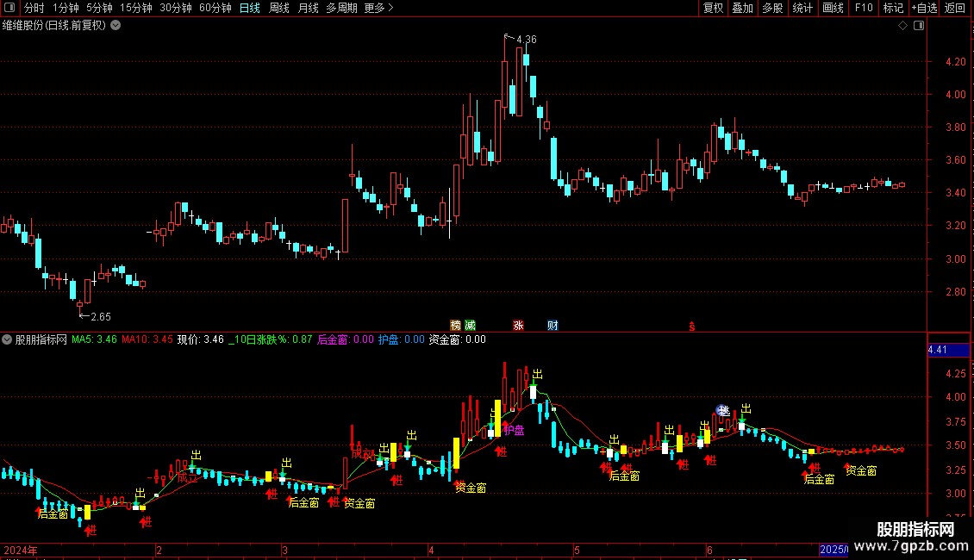Image resolution: width=974 pixels, height=560 pixels.
Task: Click the 统计 statistics button
Action: [802, 8]
